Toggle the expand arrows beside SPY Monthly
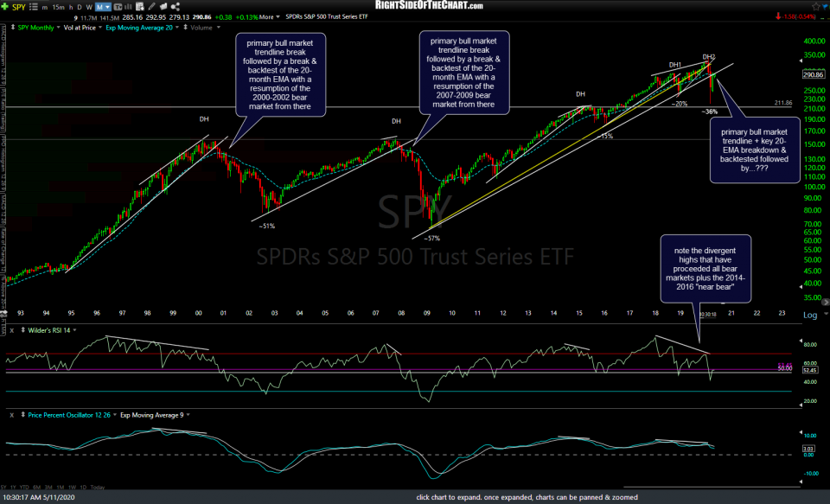830x504 pixels. [12, 27]
